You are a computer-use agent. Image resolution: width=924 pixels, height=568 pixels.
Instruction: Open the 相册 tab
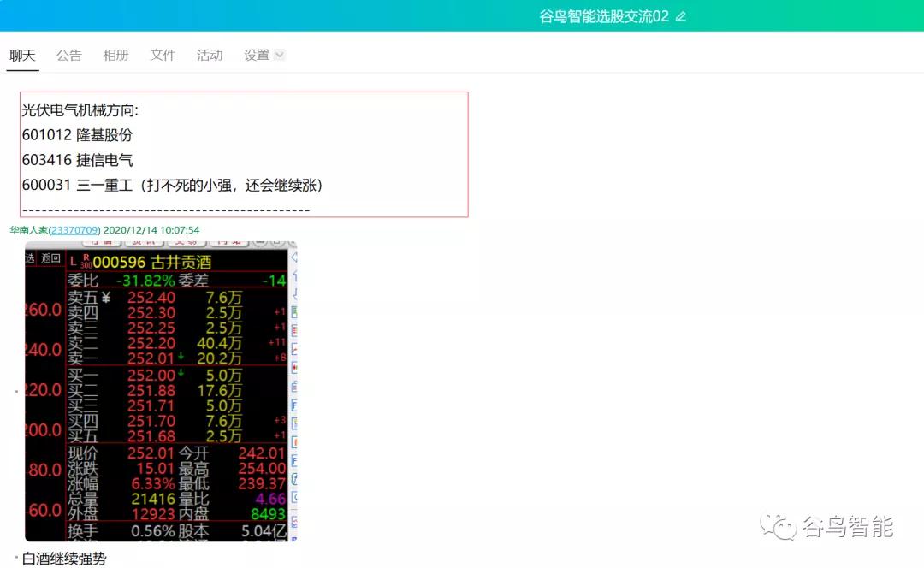115,56
